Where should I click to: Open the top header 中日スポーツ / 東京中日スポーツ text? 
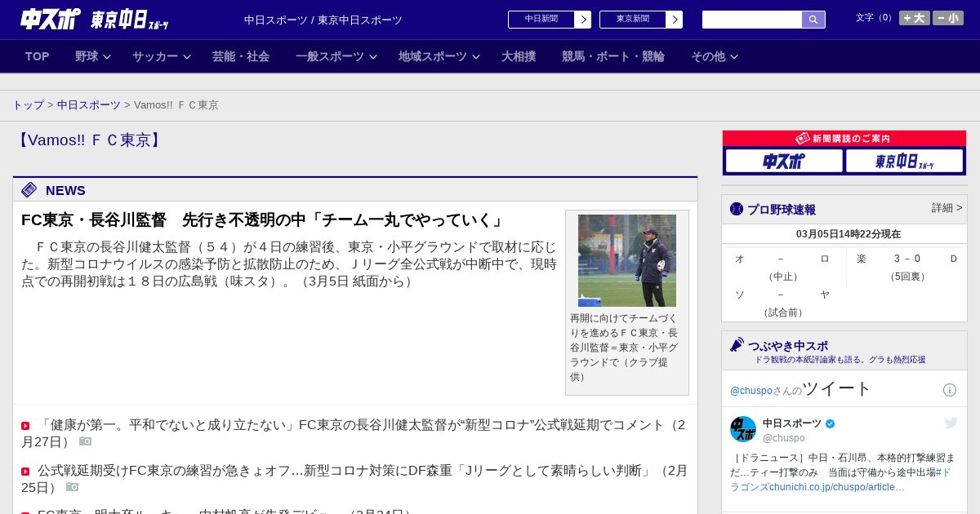coord(323,20)
